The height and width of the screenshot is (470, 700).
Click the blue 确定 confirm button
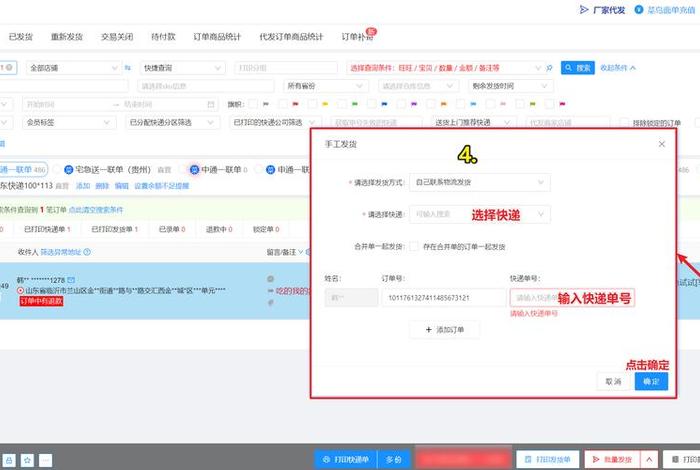(x=651, y=382)
